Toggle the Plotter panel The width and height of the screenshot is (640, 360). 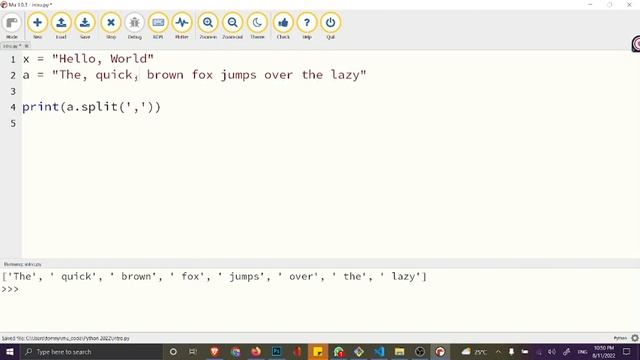click(182, 26)
